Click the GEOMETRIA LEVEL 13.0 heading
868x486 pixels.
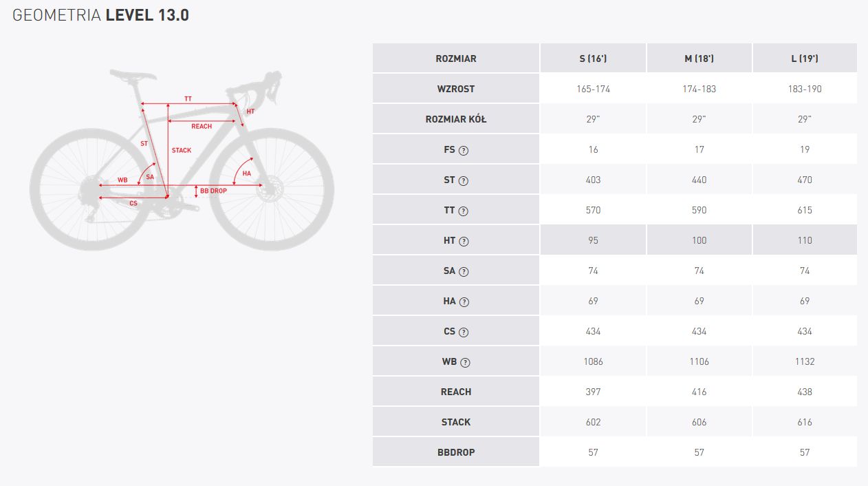(x=100, y=15)
